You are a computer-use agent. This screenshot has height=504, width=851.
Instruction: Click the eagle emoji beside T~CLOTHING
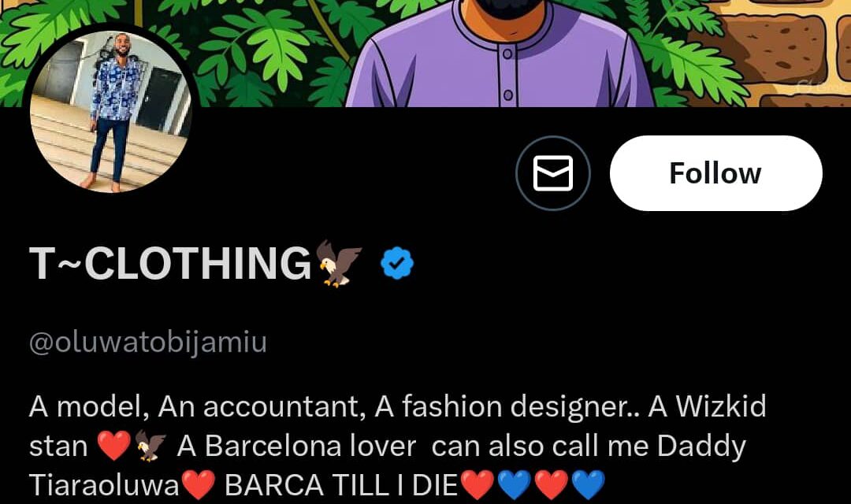pos(339,263)
